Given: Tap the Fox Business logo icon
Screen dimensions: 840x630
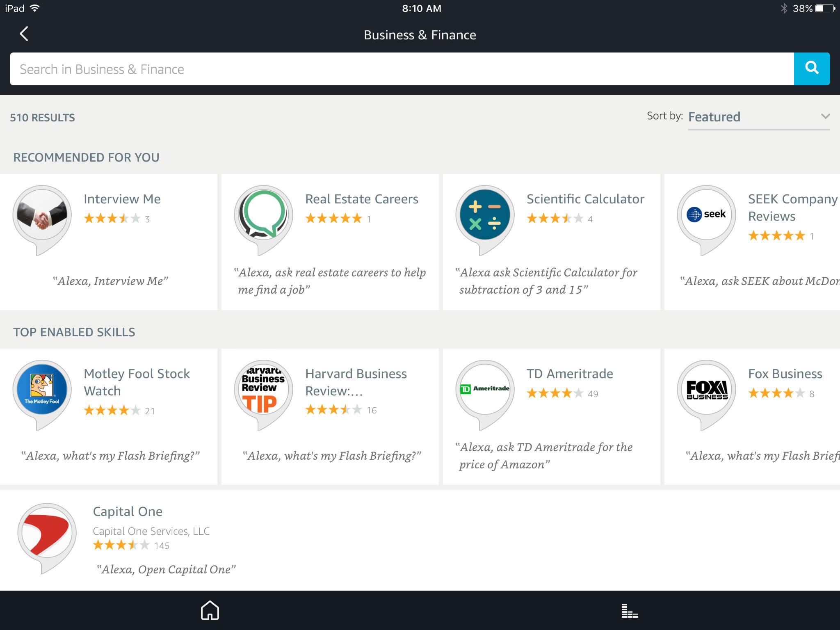Looking at the screenshot, I should point(707,394).
